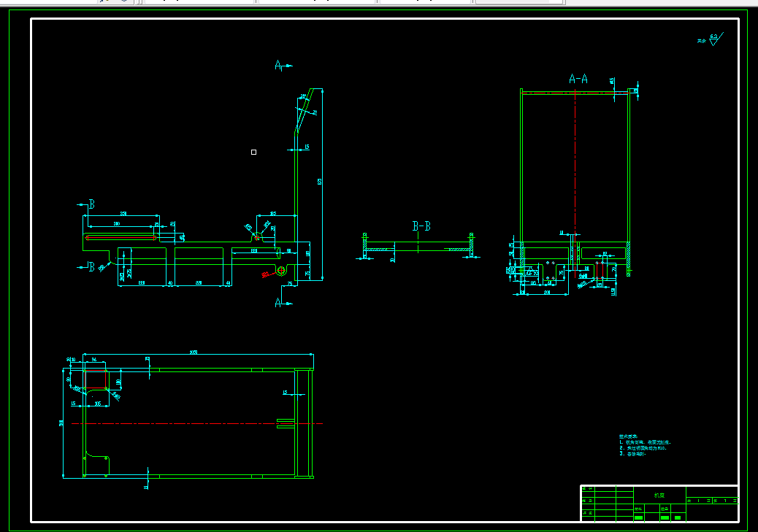758x532 pixels.
Task: Select the technical requirements note heading
Action: 628,436
